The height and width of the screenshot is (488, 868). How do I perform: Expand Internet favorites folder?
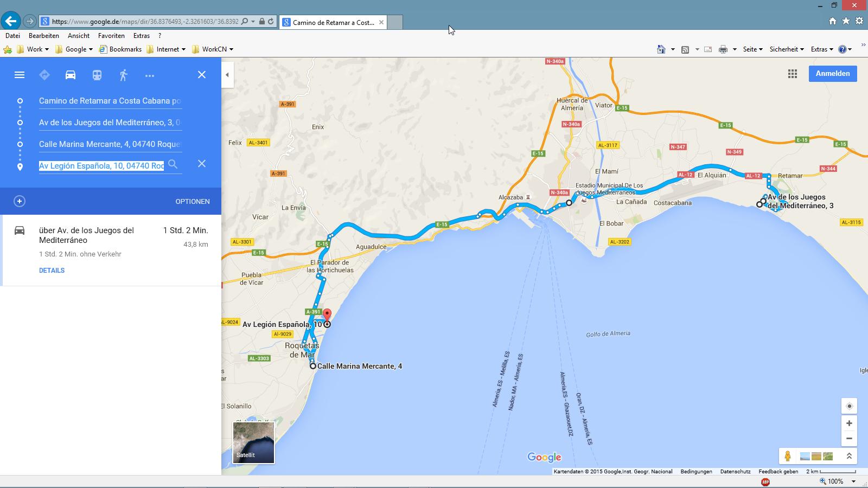pos(166,49)
